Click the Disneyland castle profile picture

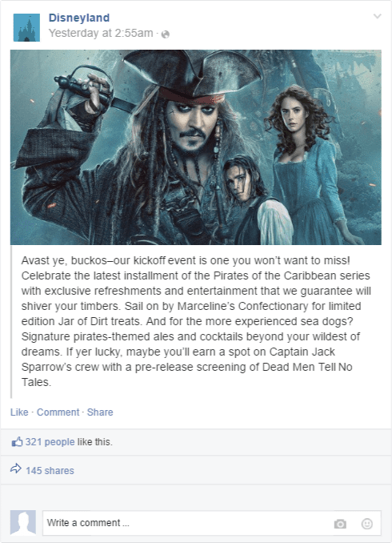(x=26, y=28)
